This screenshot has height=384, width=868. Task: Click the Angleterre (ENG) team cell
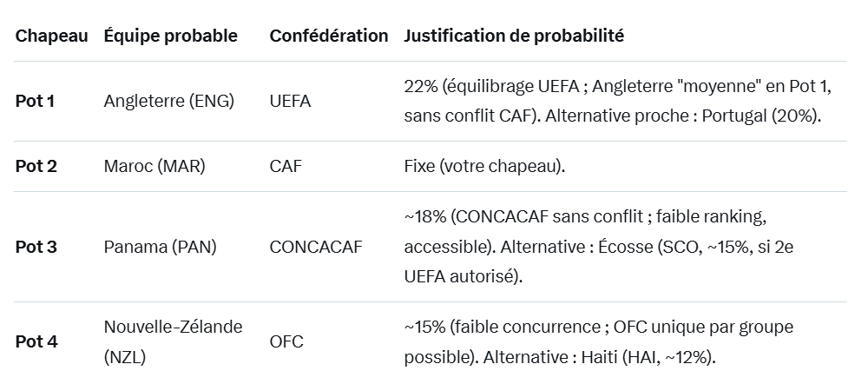168,101
